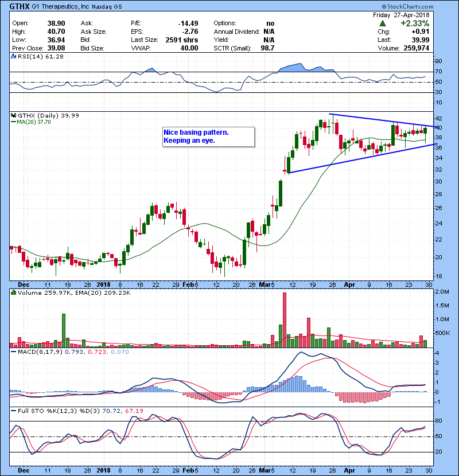Click the RSI(14) 61.28 label
The image size is (459, 476).
[40, 56]
